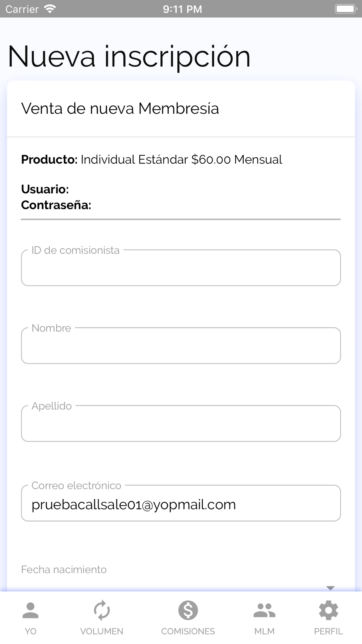Viewport: 362px width, 644px height.
Task: Open the YO person icon tab
Action: tap(30, 610)
